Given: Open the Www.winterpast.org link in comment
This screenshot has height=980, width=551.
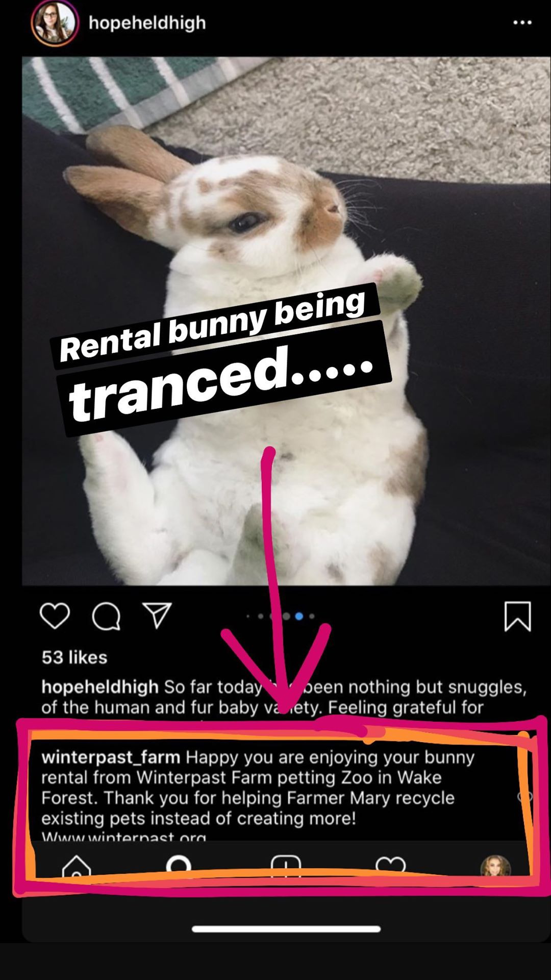Looking at the screenshot, I should (x=124, y=836).
